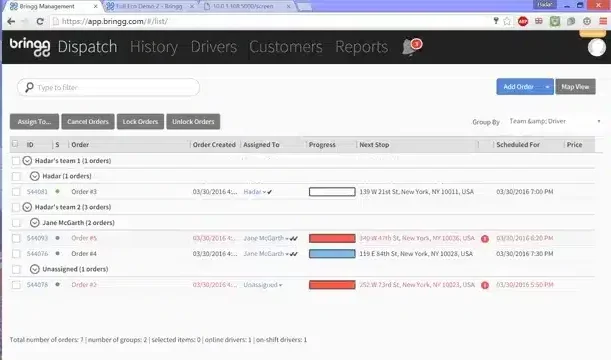
Task: Click red progress bar for Order #5
Action: [x=332, y=238]
